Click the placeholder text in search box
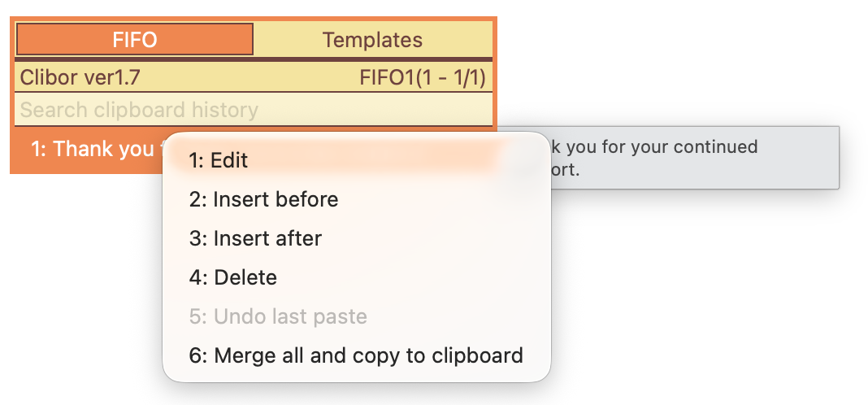The image size is (868, 405). (x=139, y=110)
